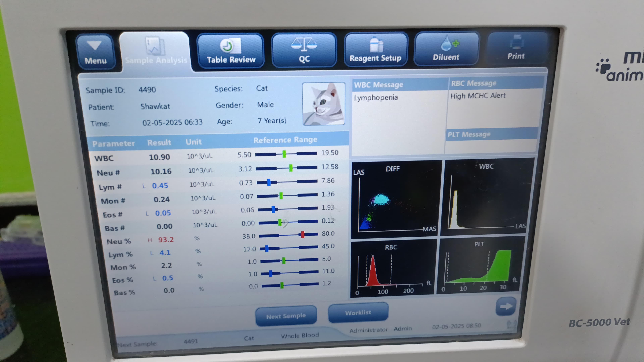Select the high Neu % result 93.2

click(x=166, y=240)
